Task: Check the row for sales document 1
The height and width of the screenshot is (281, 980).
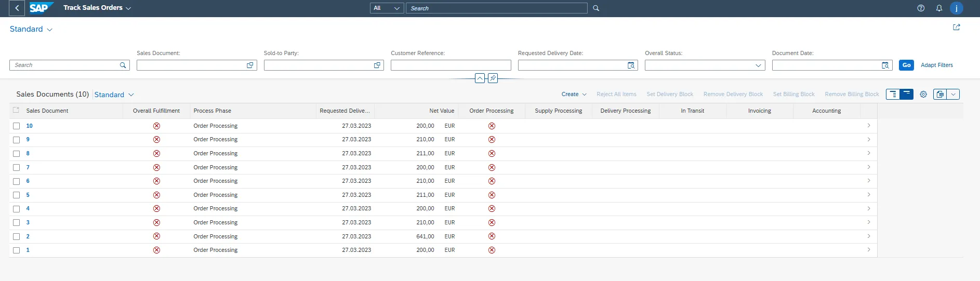Action: [17, 250]
